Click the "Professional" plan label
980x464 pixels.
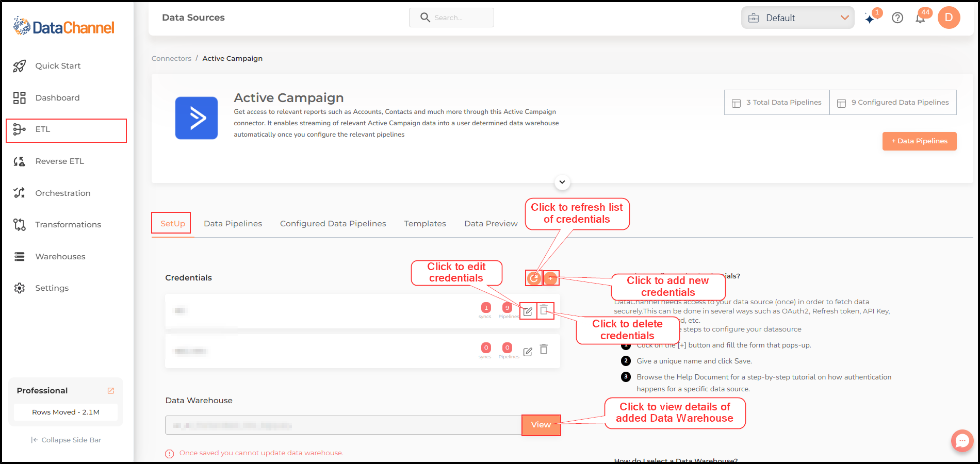[42, 391]
